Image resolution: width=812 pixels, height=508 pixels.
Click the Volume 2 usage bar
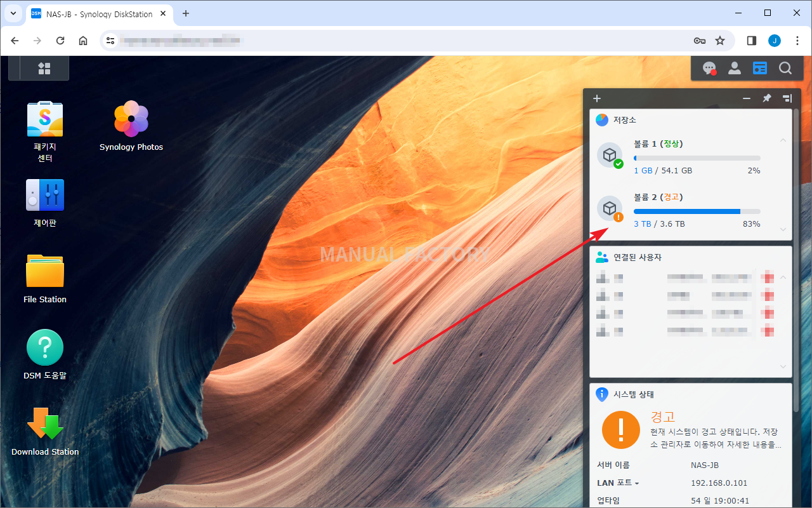point(697,211)
